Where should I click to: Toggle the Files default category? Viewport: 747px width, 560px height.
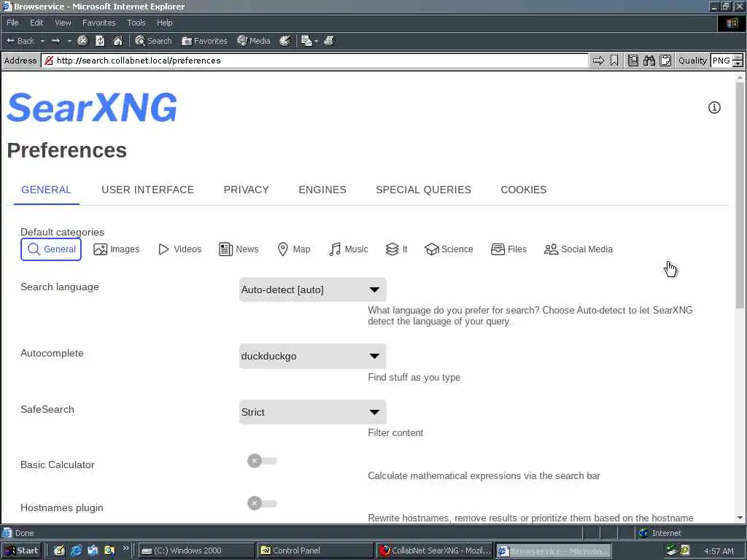coord(508,249)
